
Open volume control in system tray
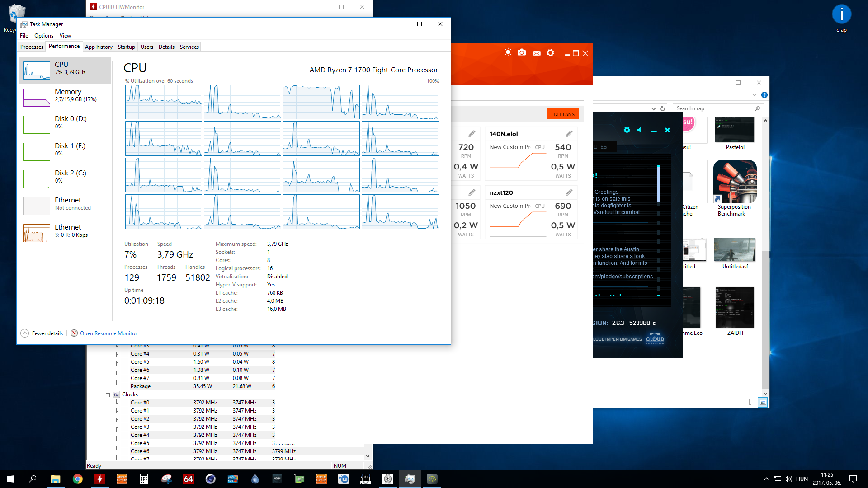tap(788, 479)
